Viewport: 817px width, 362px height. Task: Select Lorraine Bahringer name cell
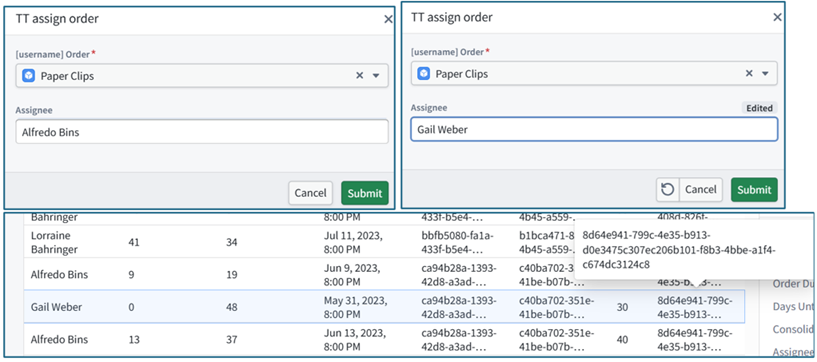click(x=54, y=243)
